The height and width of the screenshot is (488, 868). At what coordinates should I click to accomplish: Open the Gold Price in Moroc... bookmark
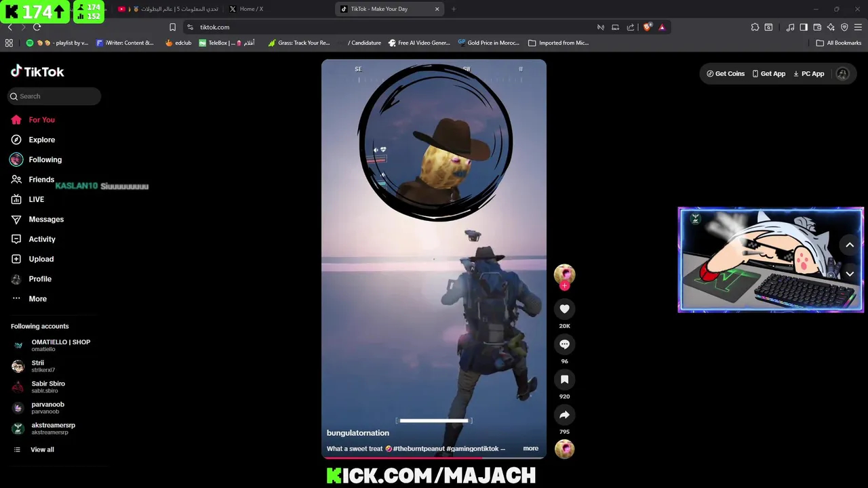coord(488,43)
